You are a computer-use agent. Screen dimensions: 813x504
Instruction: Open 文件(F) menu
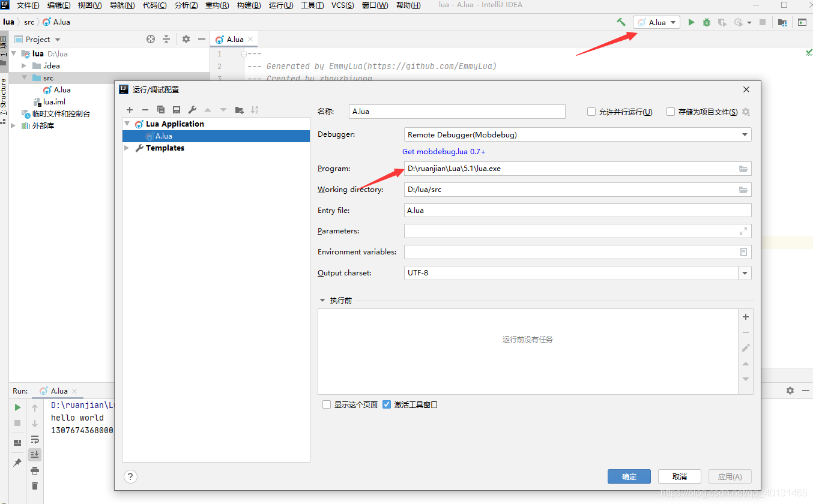(28, 5)
